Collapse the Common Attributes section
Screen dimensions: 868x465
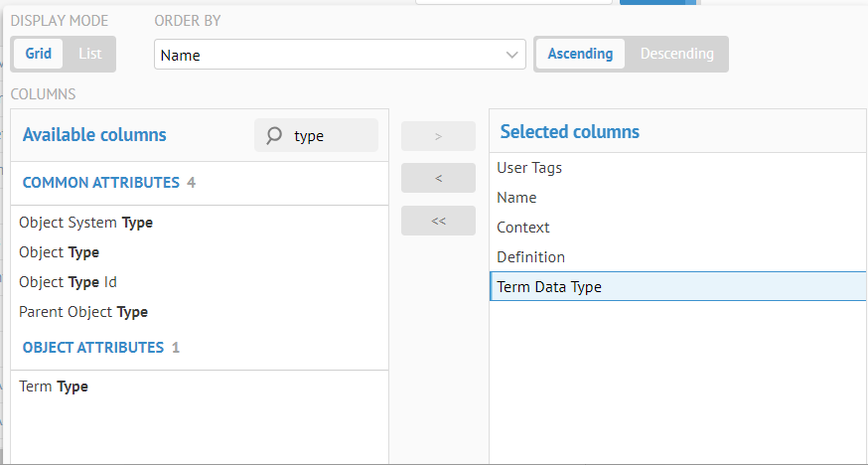click(100, 183)
